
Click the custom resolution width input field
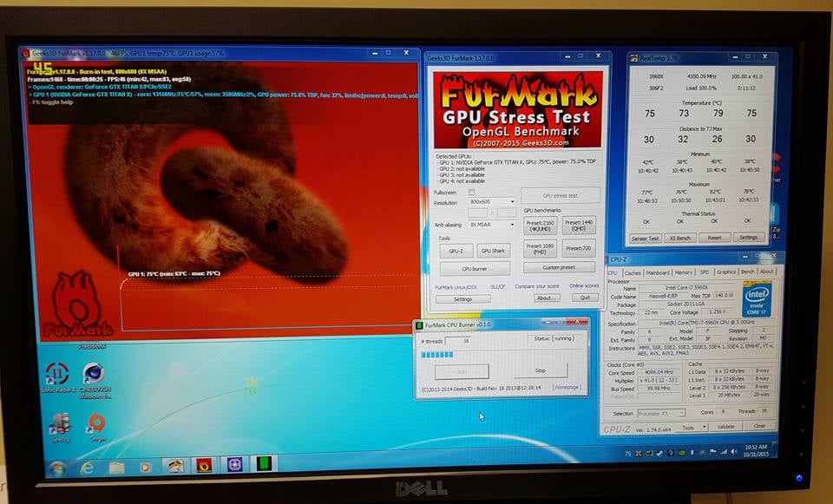click(477, 213)
